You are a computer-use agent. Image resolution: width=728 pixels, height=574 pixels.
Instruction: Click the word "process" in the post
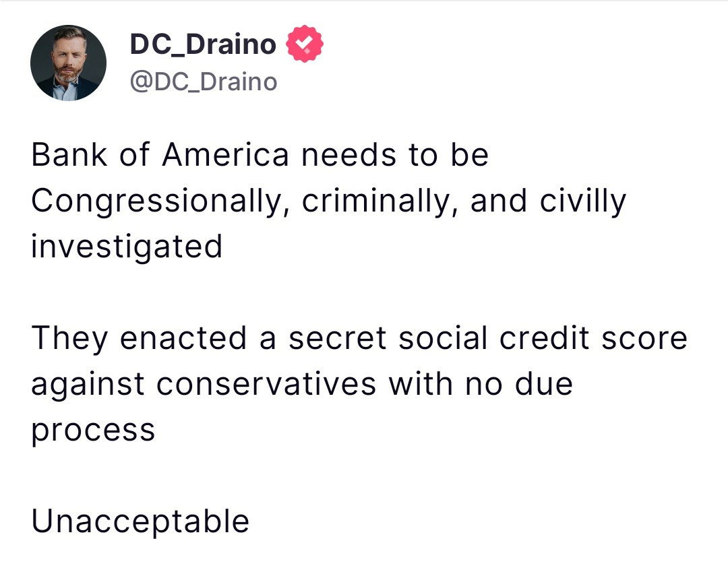[93, 430]
